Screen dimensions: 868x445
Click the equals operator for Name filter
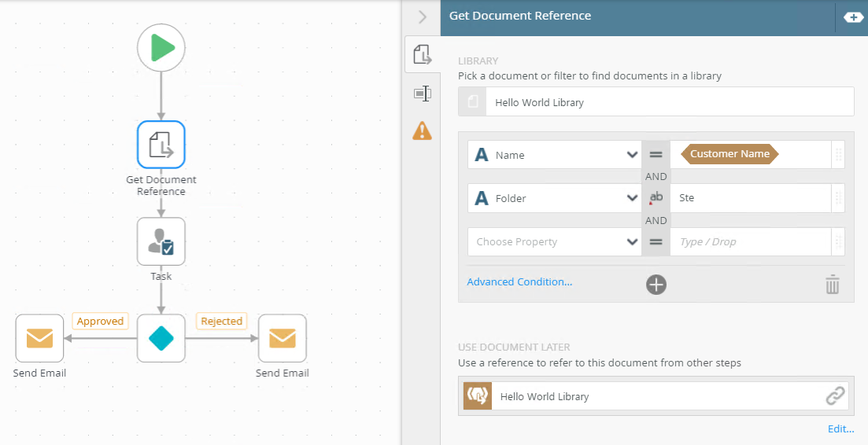tap(656, 155)
